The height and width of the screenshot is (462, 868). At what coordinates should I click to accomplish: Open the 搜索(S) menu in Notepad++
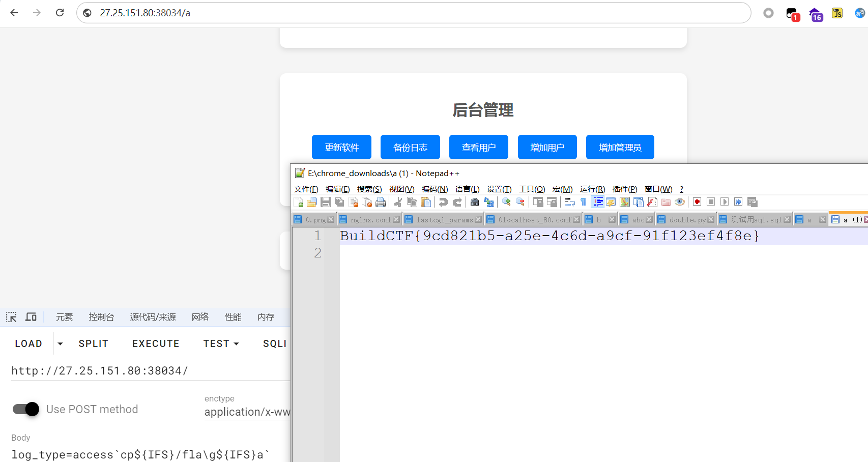[369, 189]
